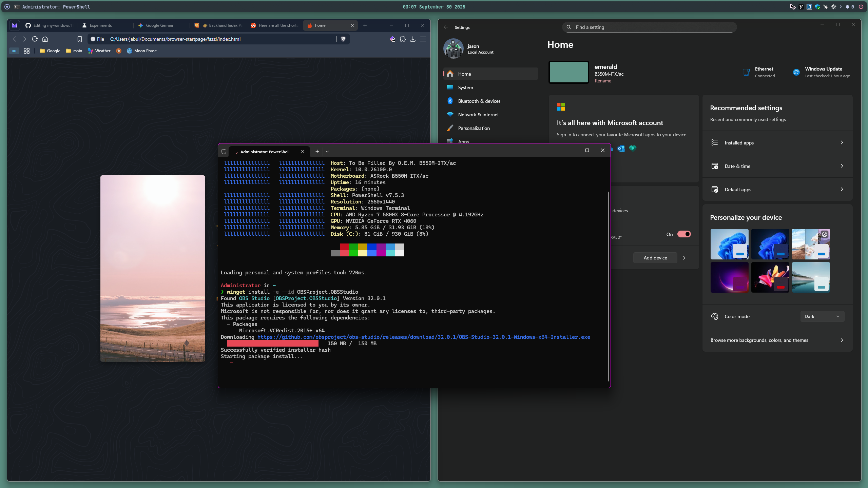The image size is (868, 488).
Task: Reload the browser page
Action: 35,39
